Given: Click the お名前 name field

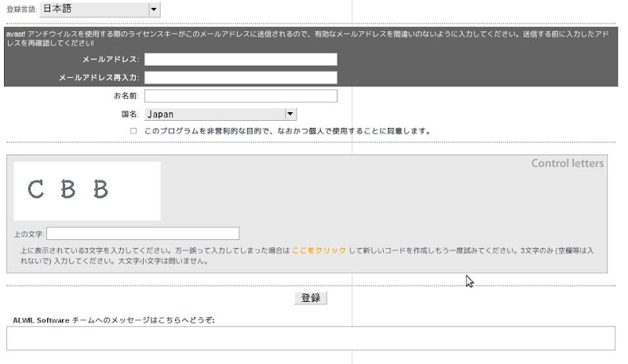Looking at the screenshot, I should click(241, 96).
